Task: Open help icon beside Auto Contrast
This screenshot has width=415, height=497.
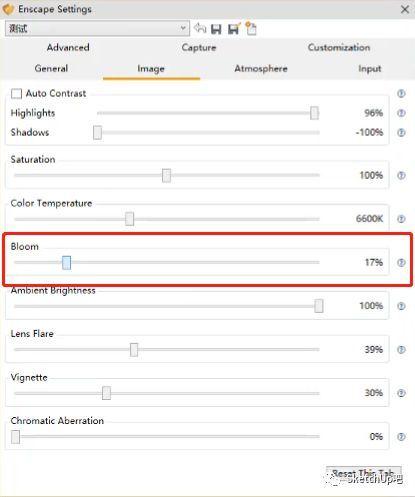Action: 401,93
